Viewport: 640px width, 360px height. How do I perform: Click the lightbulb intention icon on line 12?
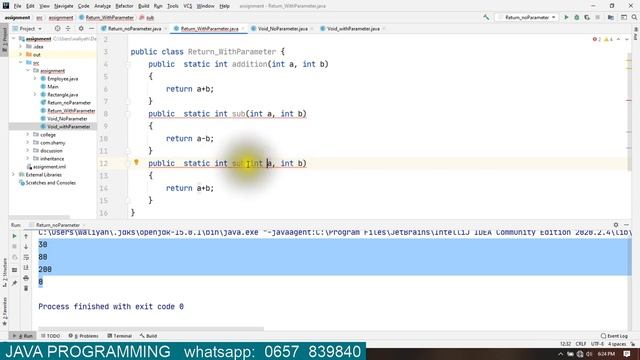(136, 162)
